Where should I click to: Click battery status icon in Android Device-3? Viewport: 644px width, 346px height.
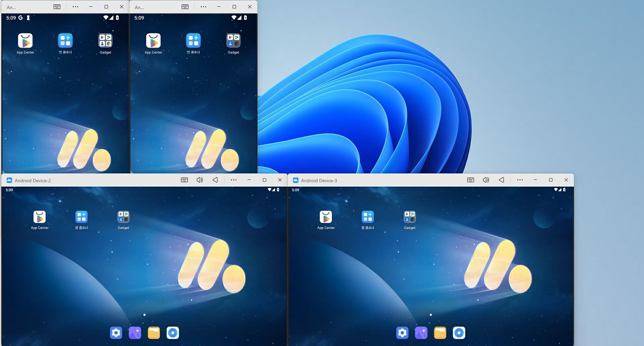coord(564,190)
